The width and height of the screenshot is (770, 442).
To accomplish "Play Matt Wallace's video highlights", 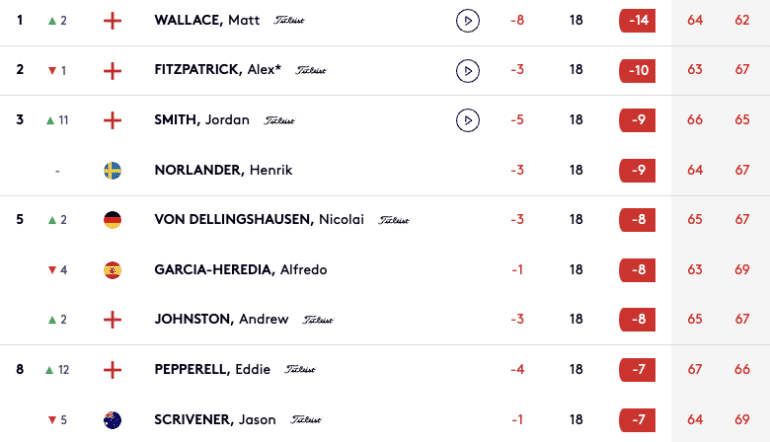I will pos(468,21).
